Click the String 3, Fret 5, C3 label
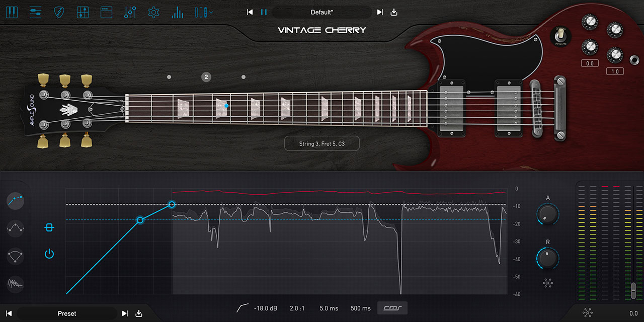This screenshot has height=322, width=644. click(x=322, y=144)
